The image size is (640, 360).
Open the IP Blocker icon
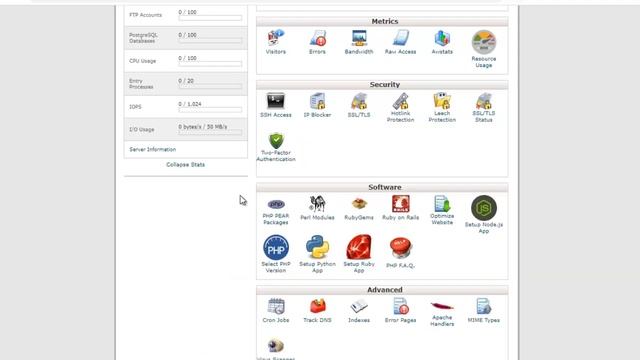click(318, 101)
